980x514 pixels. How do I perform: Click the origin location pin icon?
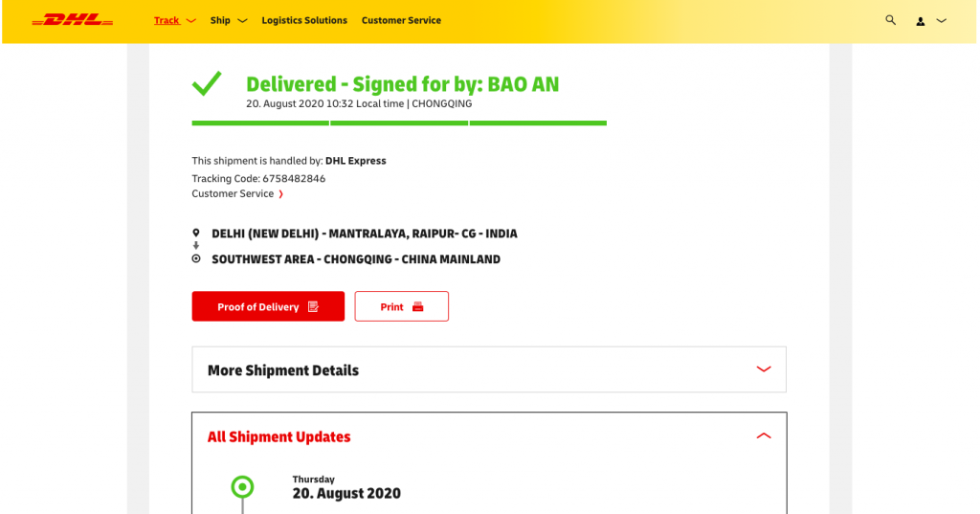196,234
